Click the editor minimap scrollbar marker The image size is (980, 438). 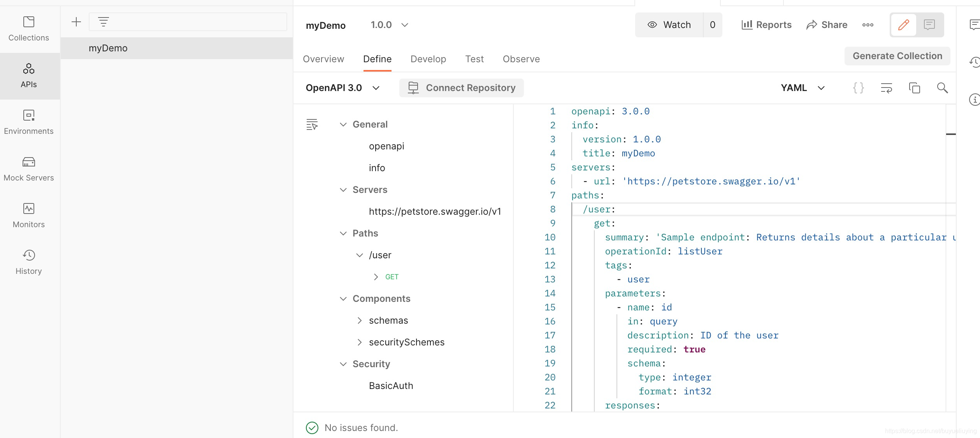click(x=951, y=134)
